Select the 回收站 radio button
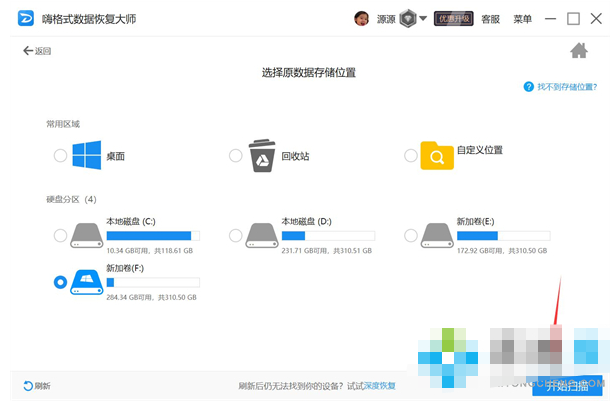This screenshot has width=612, height=412. [235, 155]
